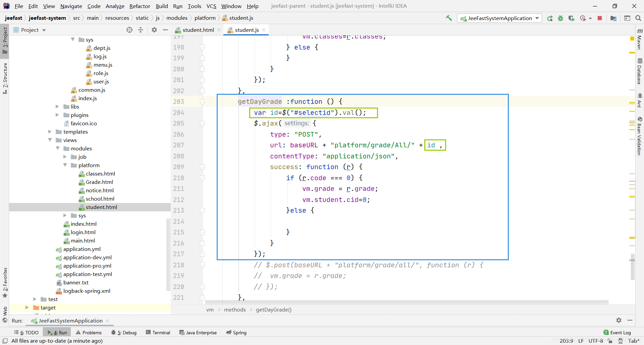
Task: Expand the target folder in project tree
Action: [x=27, y=307]
